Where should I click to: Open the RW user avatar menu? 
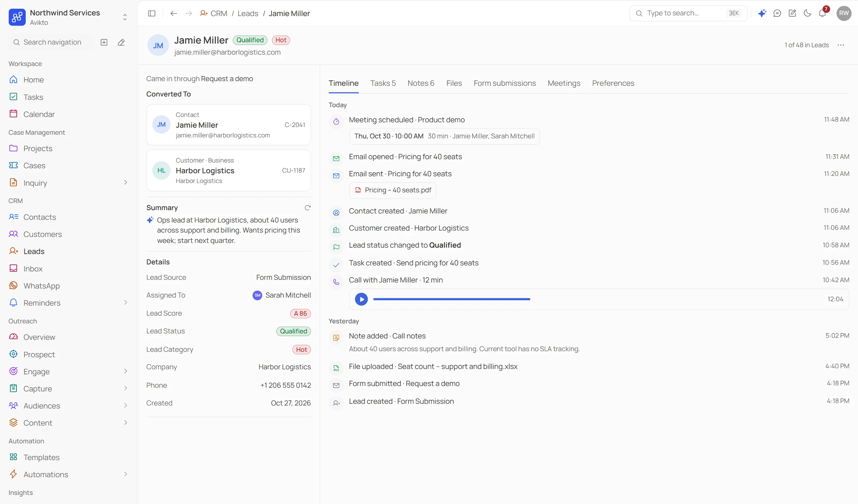point(844,13)
